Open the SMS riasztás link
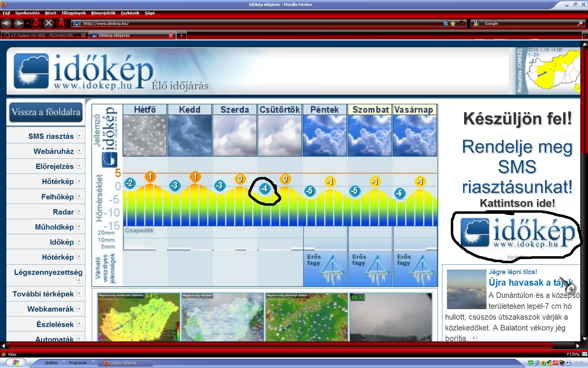 51,136
